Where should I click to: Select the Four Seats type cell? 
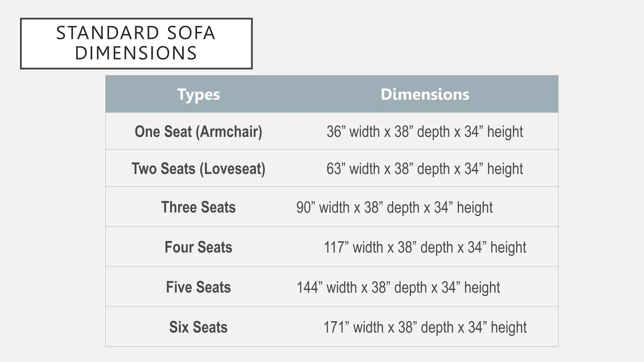click(198, 247)
